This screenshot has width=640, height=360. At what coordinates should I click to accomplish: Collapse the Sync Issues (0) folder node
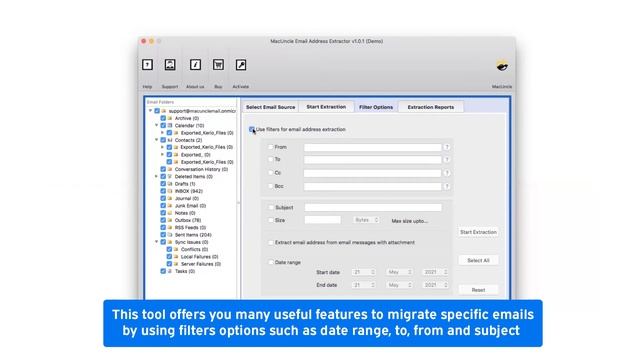coord(156,242)
